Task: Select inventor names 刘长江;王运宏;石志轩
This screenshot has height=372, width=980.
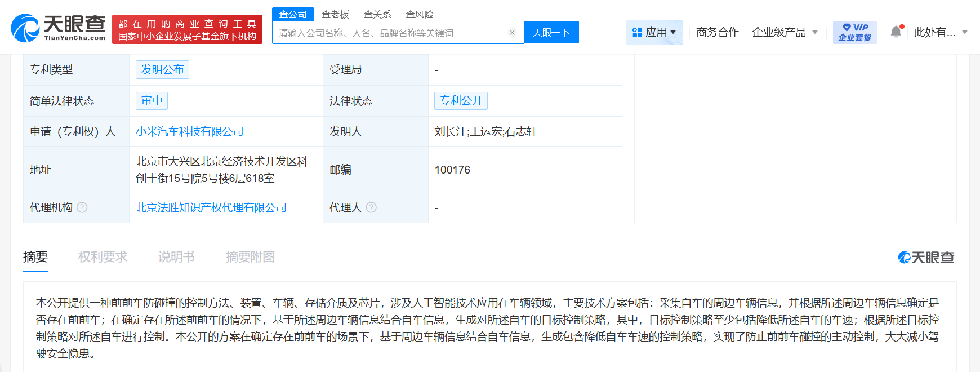Action: pos(486,131)
